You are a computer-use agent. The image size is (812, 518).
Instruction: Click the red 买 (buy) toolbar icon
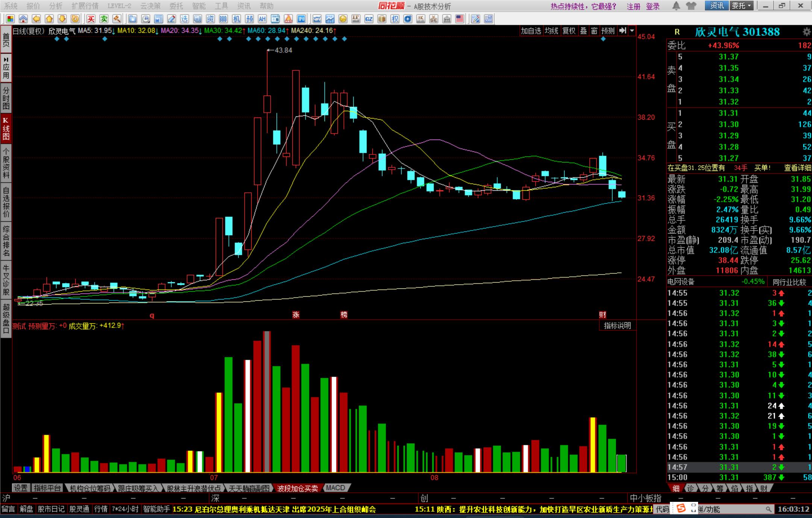91,19
